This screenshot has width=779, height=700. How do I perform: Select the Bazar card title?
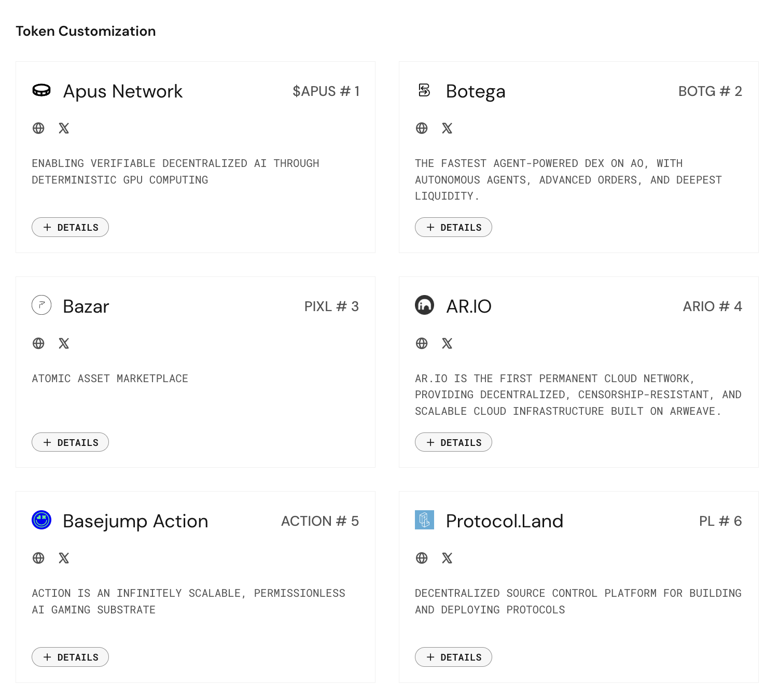pyautogui.click(x=86, y=306)
